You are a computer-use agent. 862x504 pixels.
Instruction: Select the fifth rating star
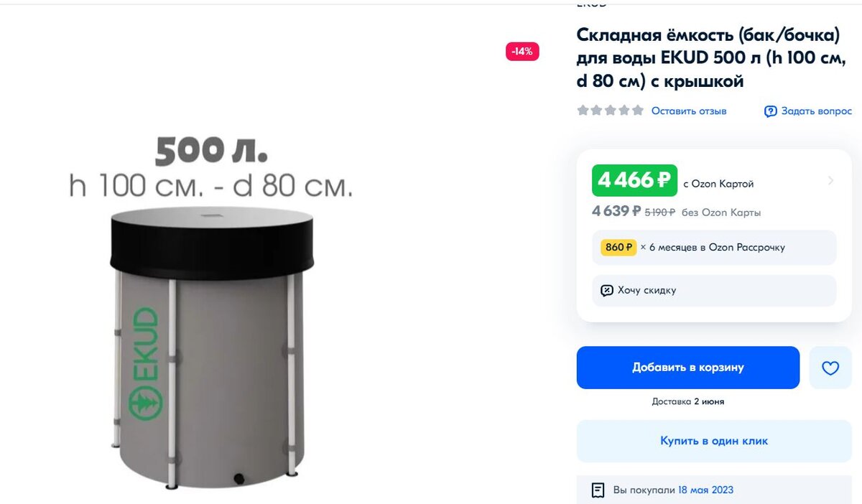coord(636,110)
